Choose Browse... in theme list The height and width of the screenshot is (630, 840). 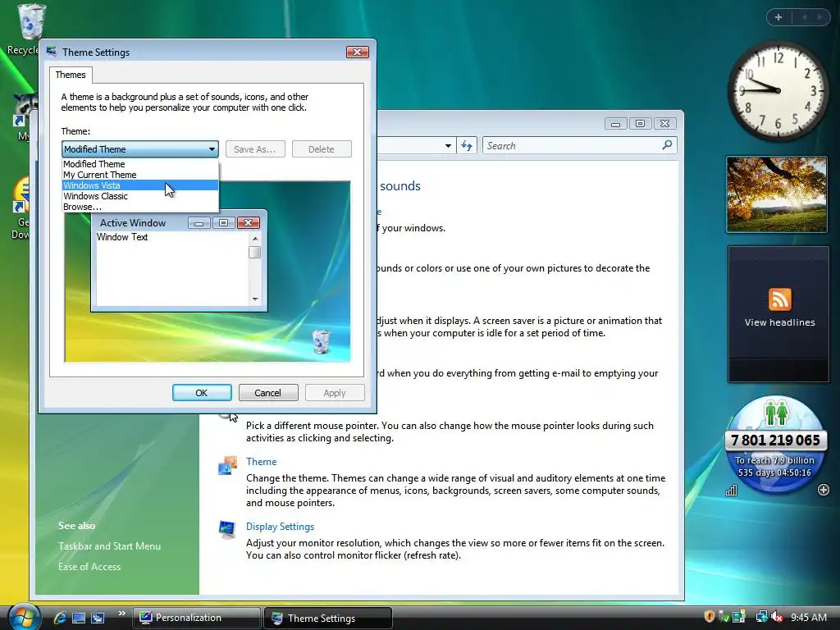point(140,207)
